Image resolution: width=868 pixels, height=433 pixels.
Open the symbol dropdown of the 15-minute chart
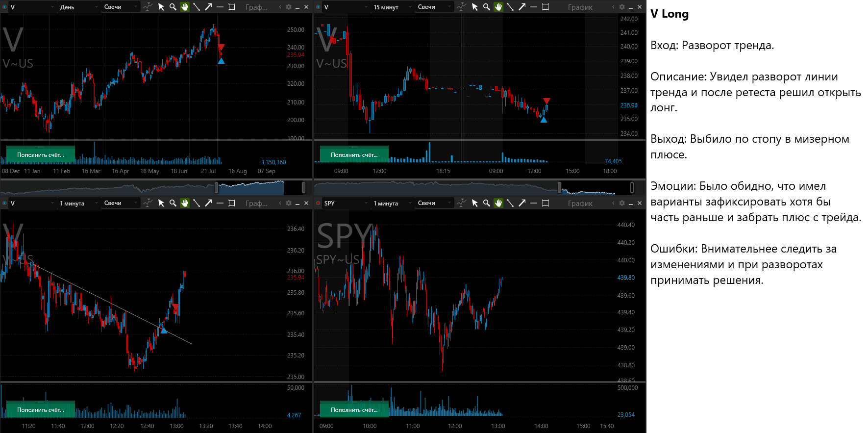click(x=346, y=7)
